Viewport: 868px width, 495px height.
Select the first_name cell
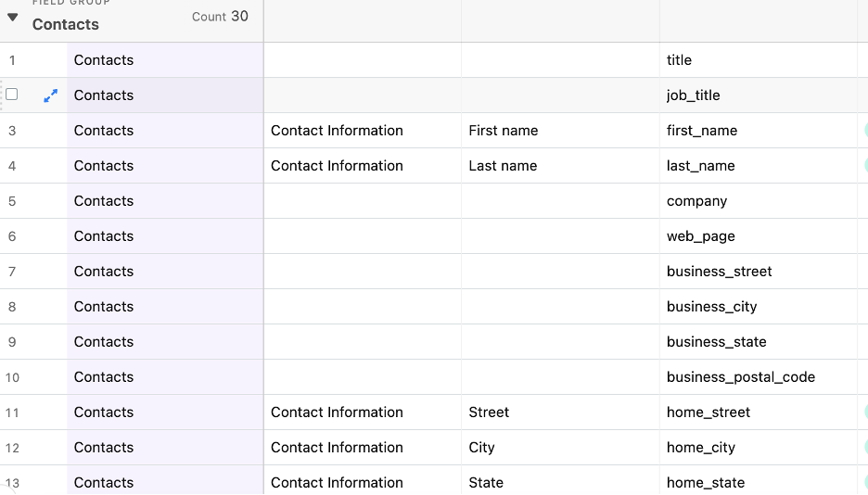[702, 131]
